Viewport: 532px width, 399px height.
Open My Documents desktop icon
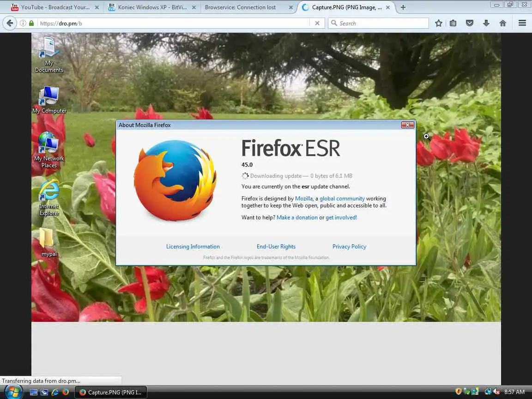point(49,54)
